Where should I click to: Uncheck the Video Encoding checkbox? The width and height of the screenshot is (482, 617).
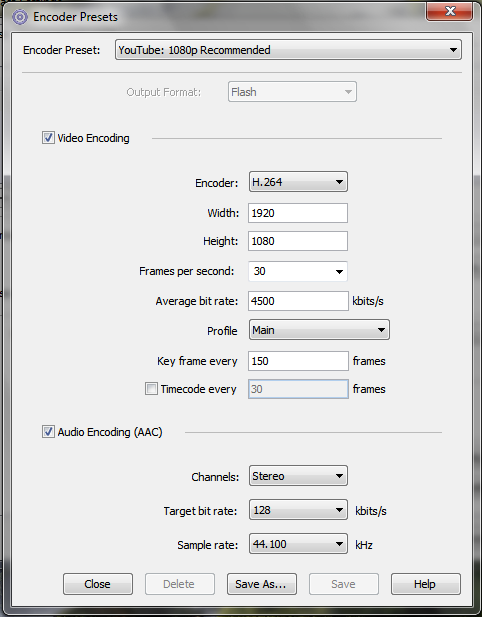[x=48, y=138]
